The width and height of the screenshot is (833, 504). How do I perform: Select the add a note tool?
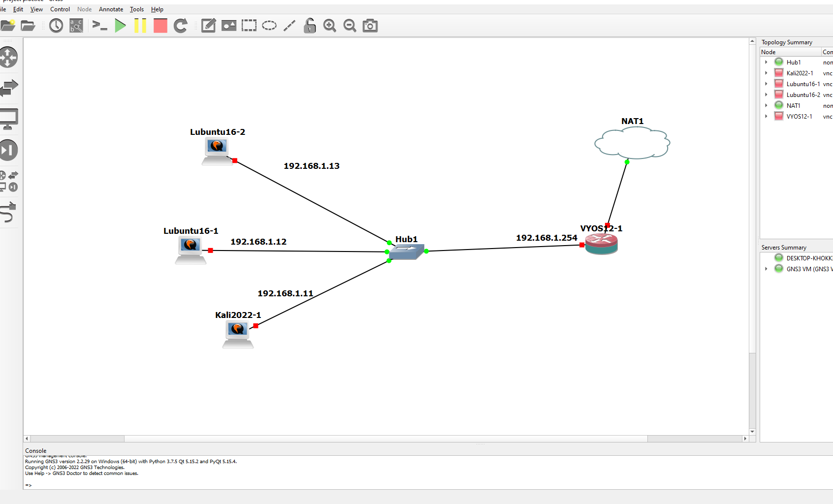pyautogui.click(x=208, y=26)
